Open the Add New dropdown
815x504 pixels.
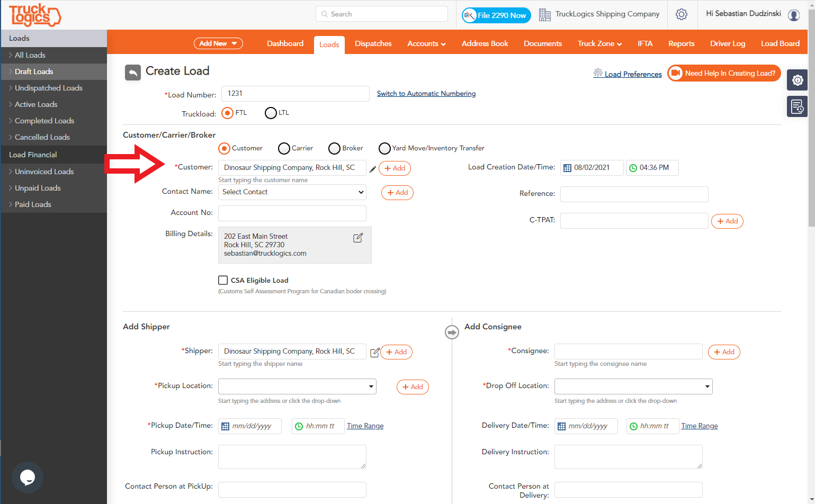coord(218,43)
